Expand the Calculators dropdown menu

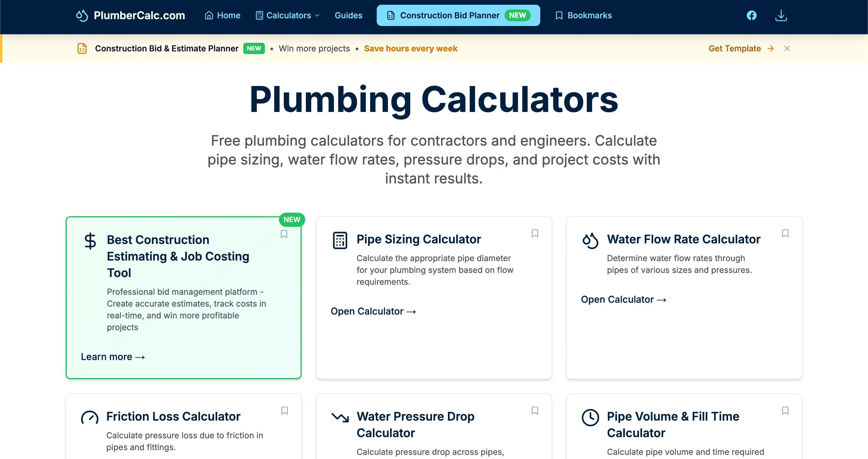coord(288,15)
